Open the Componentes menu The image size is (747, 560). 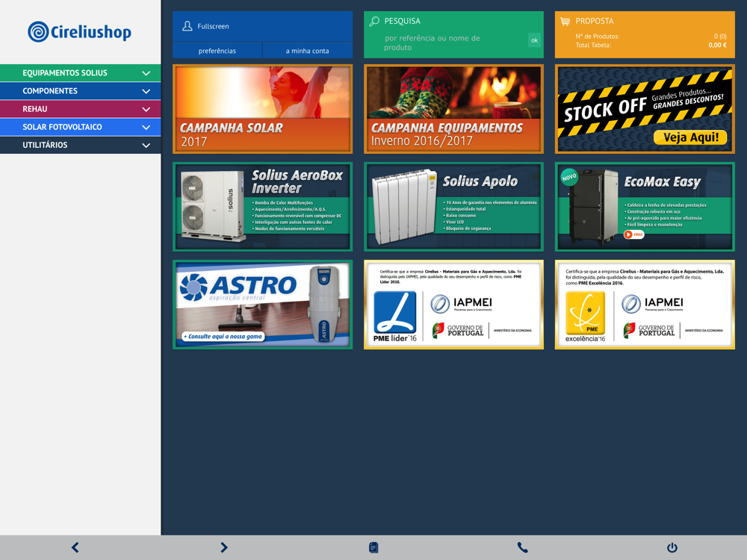pos(81,91)
